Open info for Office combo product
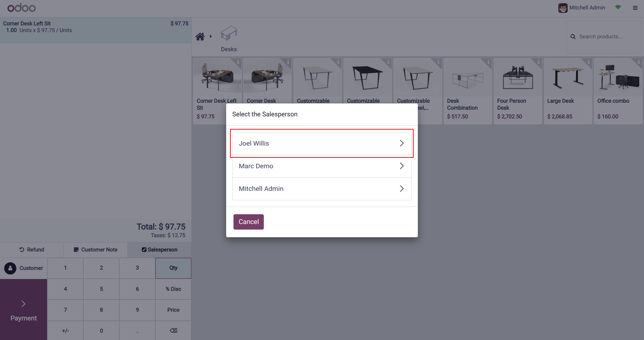 [x=638, y=62]
